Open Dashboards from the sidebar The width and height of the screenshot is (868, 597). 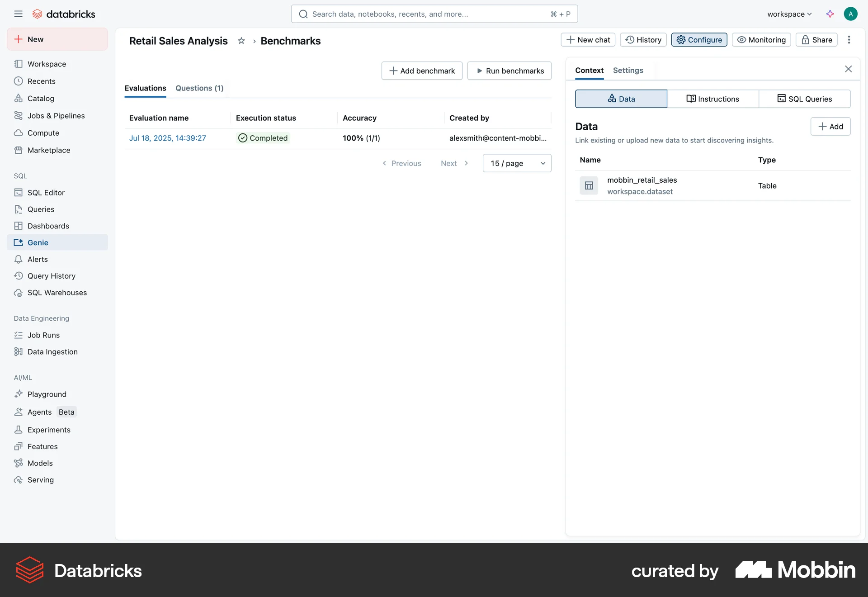[48, 226]
